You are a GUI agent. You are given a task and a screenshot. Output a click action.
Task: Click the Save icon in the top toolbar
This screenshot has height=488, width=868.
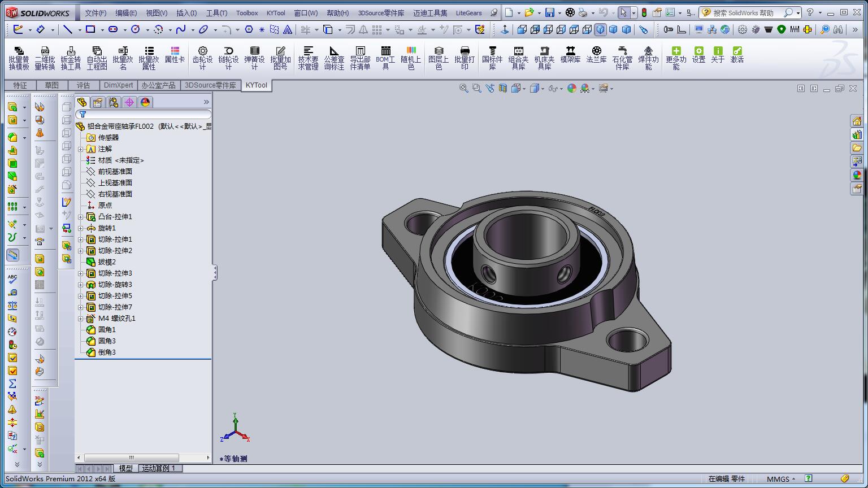pyautogui.click(x=549, y=12)
